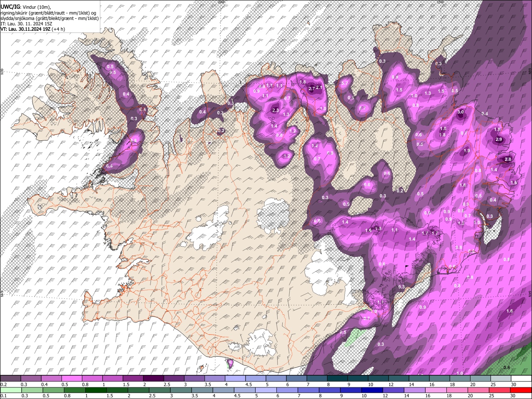Click the 8 blue swatch, lower legend row
Viewport: 532px width, 399px height.
coord(330,390)
